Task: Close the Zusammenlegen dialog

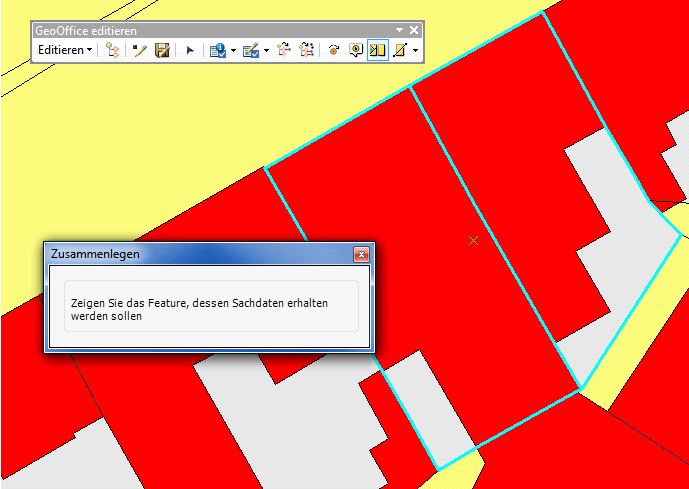Action: pyautogui.click(x=361, y=254)
